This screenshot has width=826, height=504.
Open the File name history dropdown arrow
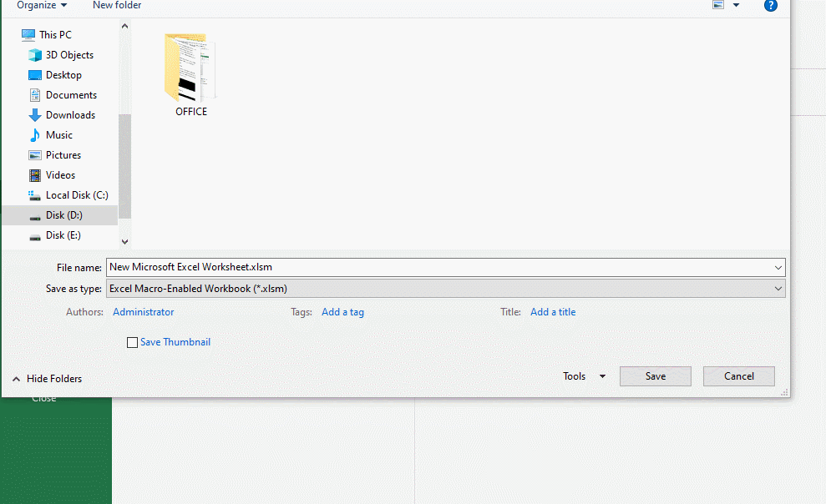click(778, 268)
